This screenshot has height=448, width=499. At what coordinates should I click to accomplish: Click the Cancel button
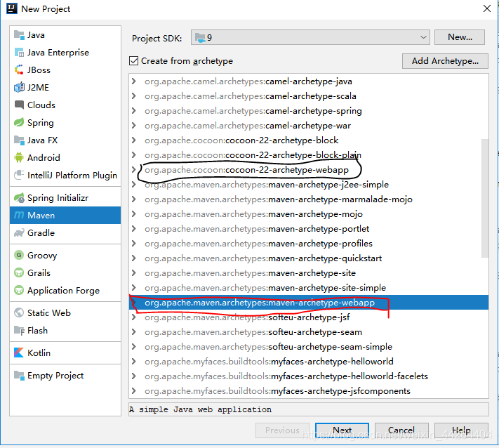click(x=401, y=430)
